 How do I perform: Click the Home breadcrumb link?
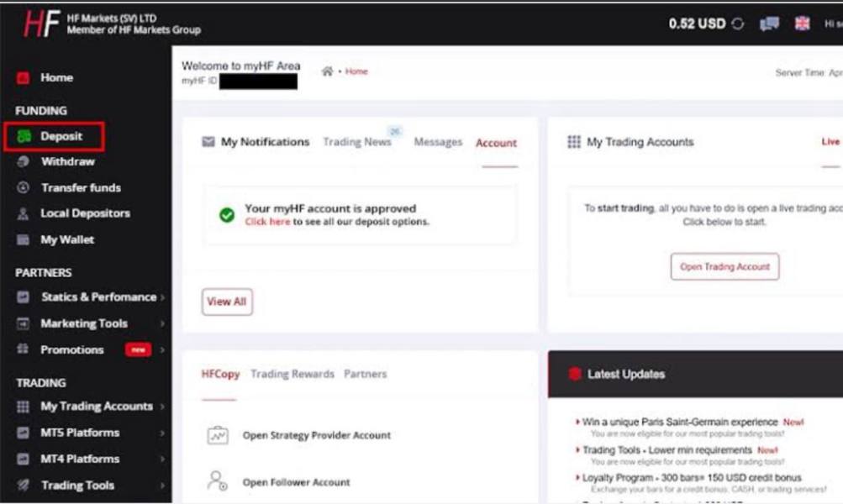[x=356, y=71]
